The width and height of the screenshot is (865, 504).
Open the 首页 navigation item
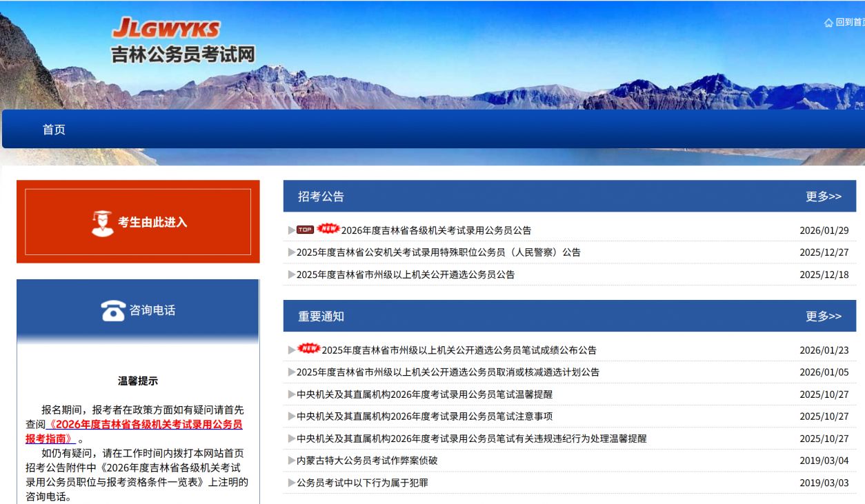(54, 130)
